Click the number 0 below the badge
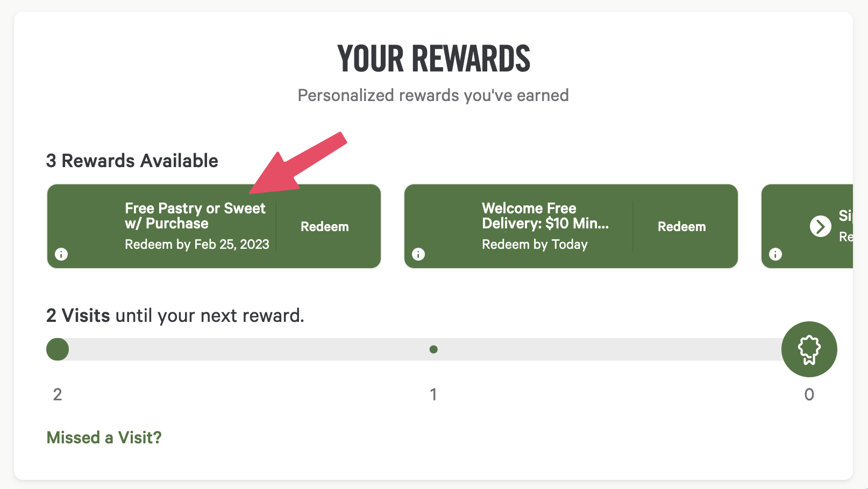 809,394
